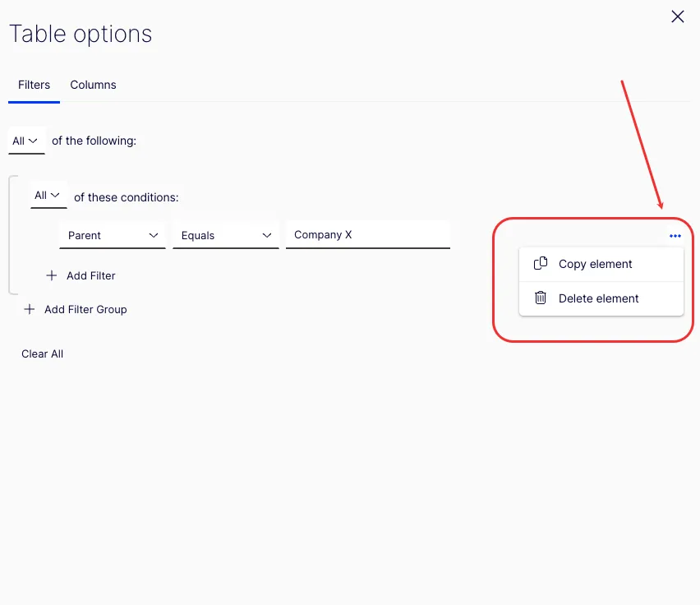Expand the Equals operator dropdown
The height and width of the screenshot is (605, 700).
tap(226, 235)
